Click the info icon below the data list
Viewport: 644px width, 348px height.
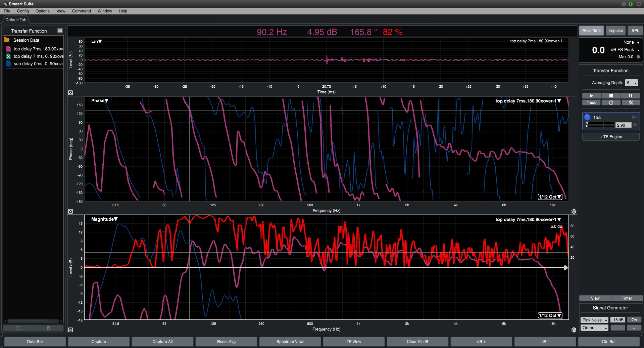tap(18, 328)
